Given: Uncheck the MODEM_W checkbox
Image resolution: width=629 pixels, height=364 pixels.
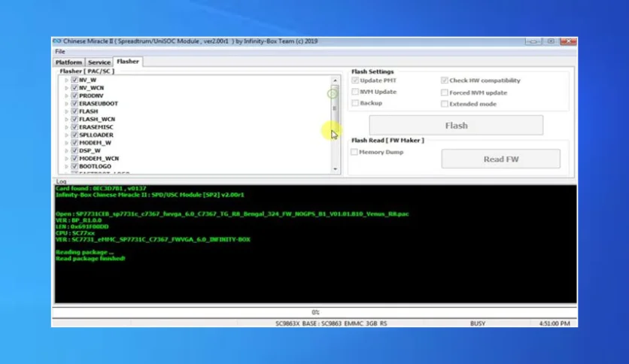Looking at the screenshot, I should pyautogui.click(x=74, y=142).
